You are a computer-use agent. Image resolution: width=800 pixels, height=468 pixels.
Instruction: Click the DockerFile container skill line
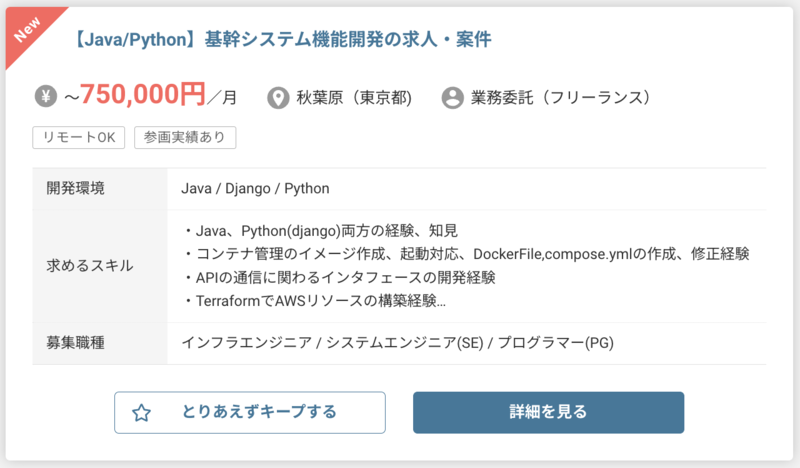point(467,254)
